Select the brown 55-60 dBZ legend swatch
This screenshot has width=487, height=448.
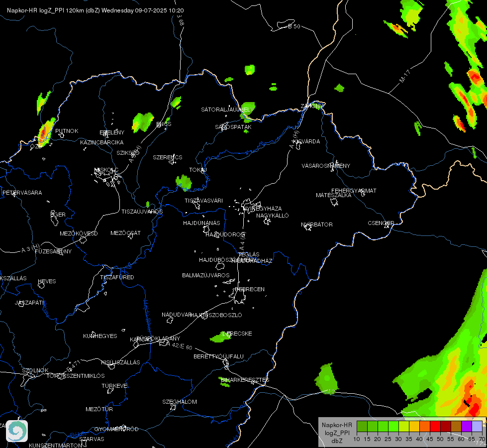(x=456, y=426)
